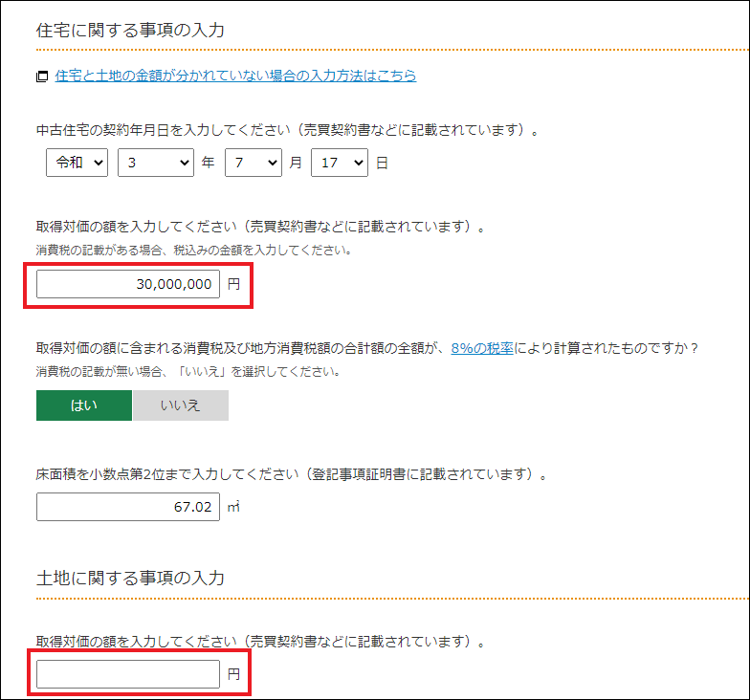
Task: Open the 8%の税率 link
Action: [x=482, y=348]
